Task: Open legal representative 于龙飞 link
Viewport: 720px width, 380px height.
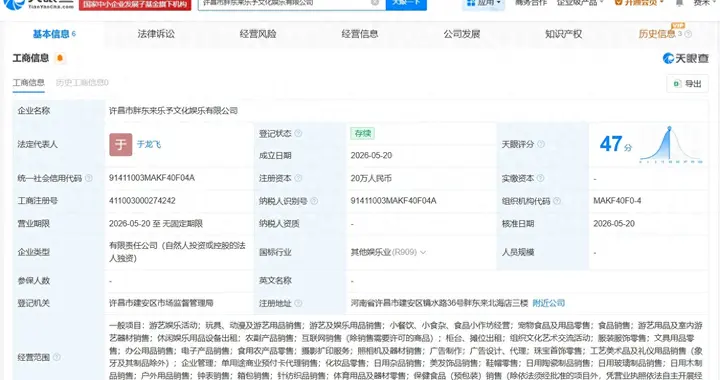Action: (149, 145)
